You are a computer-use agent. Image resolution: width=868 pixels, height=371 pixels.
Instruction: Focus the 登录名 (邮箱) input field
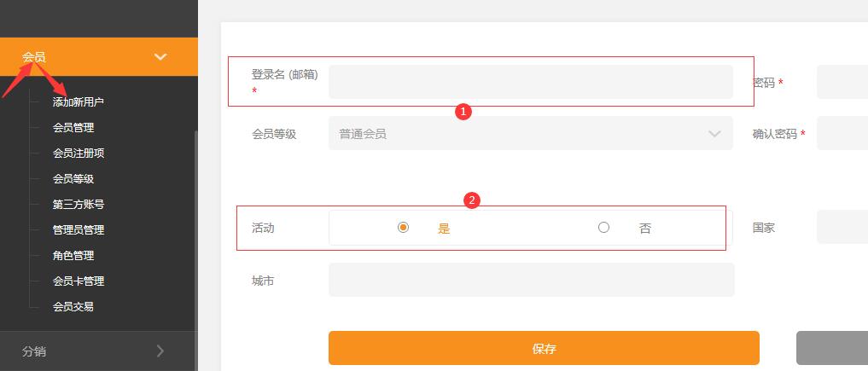coord(530,82)
